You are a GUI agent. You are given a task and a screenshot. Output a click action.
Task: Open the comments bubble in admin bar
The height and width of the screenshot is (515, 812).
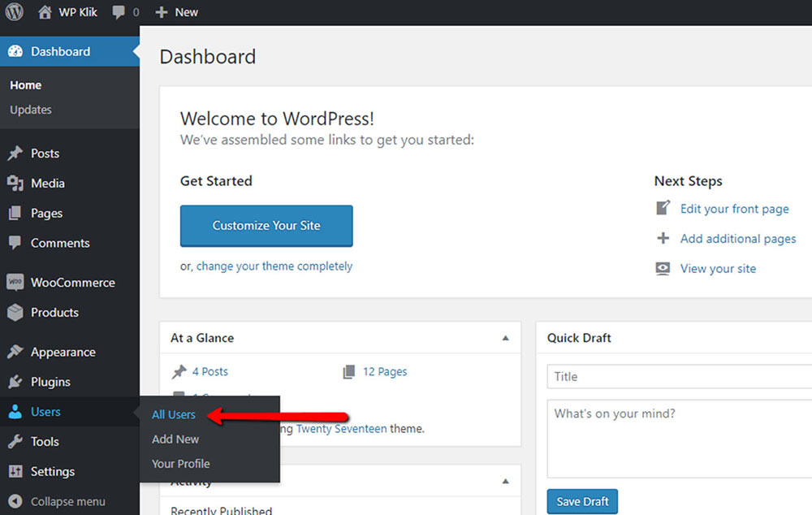tap(119, 12)
